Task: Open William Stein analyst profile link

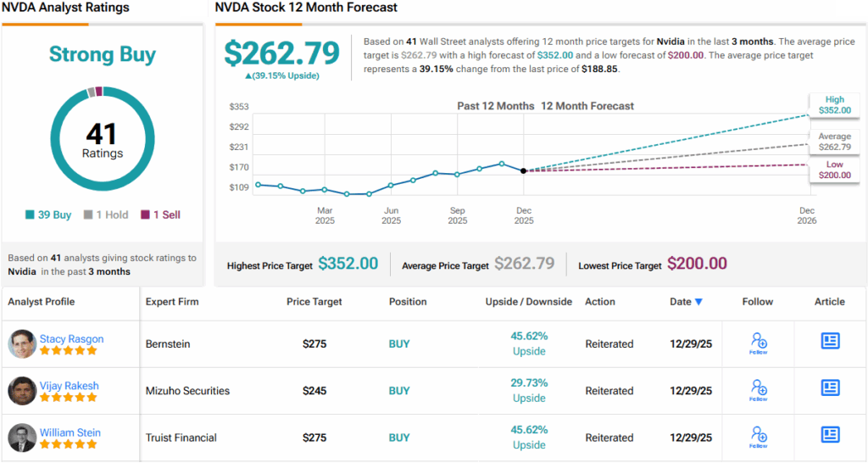Action: click(70, 432)
